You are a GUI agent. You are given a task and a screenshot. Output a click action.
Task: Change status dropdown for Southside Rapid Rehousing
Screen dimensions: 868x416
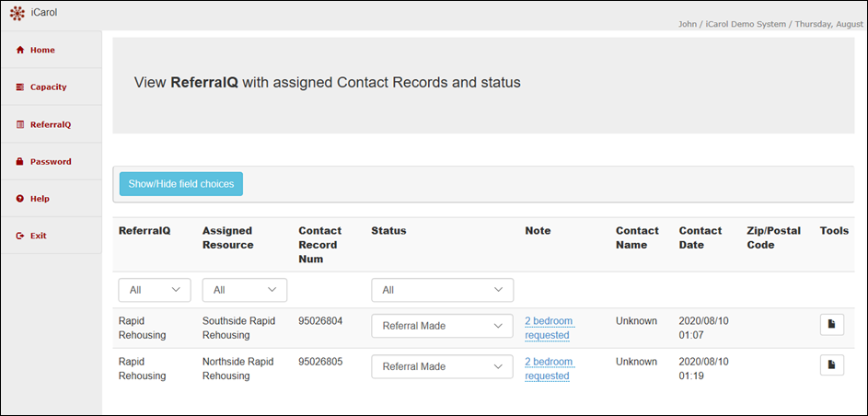pyautogui.click(x=443, y=326)
